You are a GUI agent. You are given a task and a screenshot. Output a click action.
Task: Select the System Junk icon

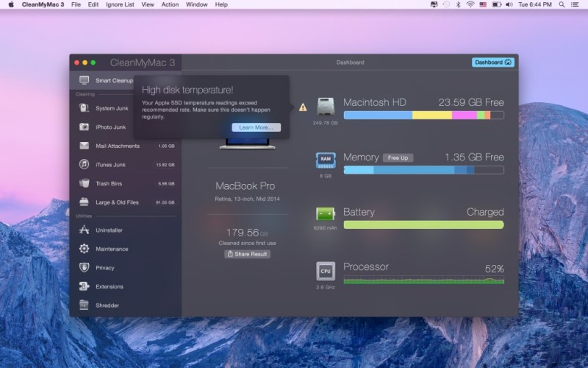point(84,108)
